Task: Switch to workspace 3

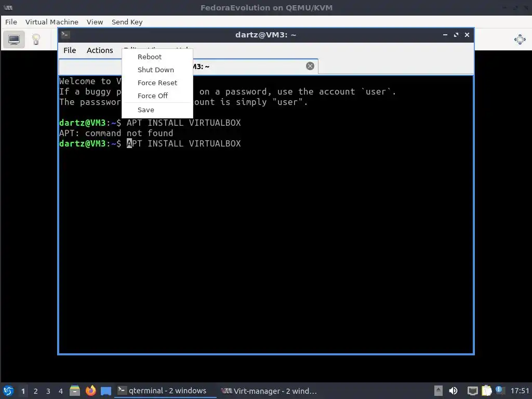Action: coord(48,391)
